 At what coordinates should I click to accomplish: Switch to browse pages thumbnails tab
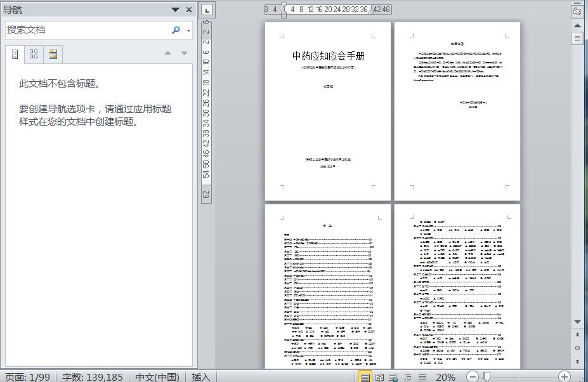tap(34, 55)
